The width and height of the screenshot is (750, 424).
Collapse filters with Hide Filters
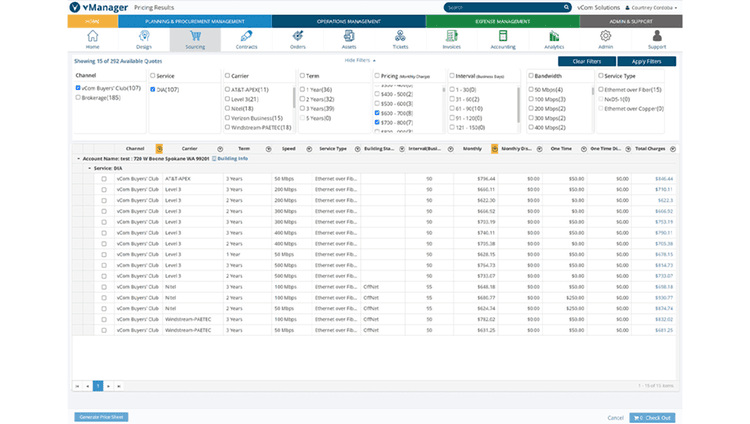tap(360, 60)
